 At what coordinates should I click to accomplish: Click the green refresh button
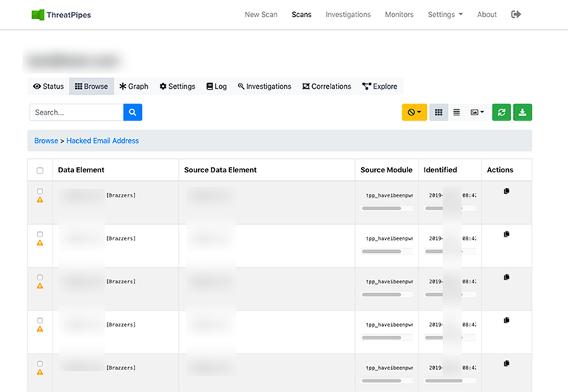501,112
